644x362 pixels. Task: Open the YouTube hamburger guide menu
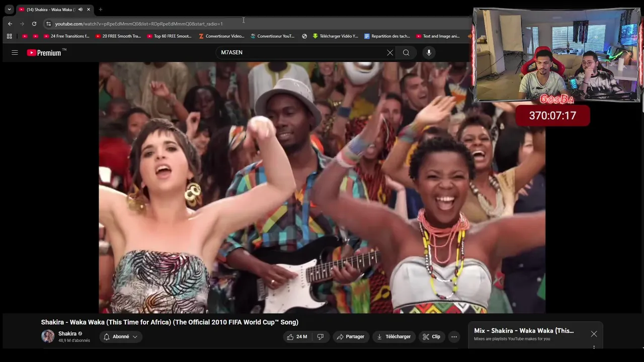(x=15, y=52)
